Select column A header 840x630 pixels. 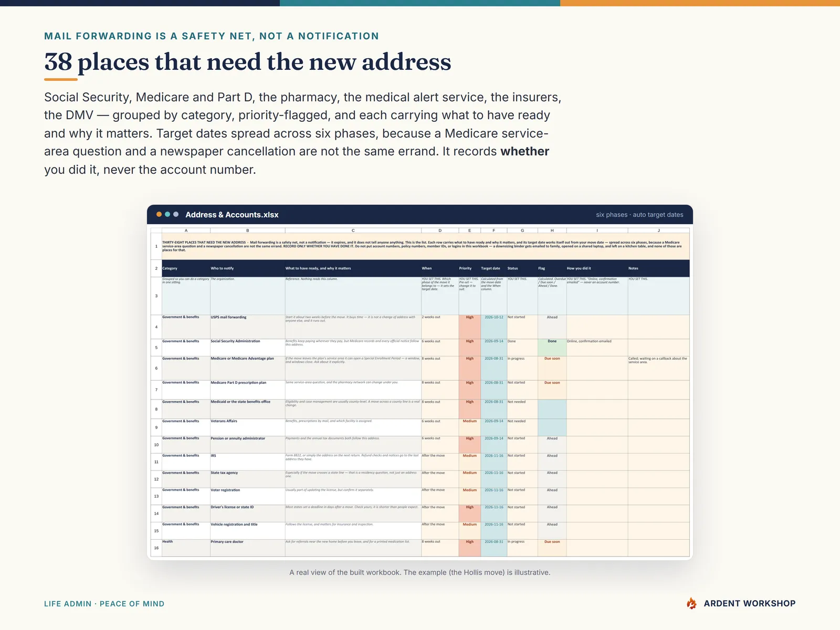(x=186, y=230)
